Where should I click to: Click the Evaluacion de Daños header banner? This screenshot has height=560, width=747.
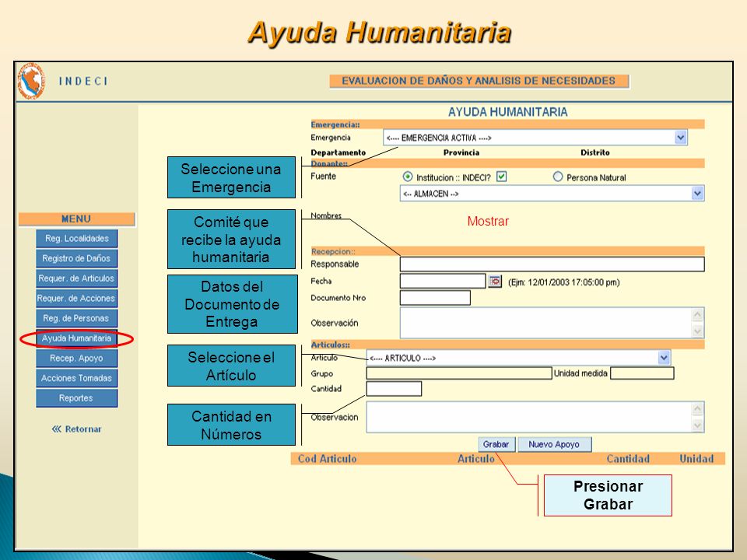(x=479, y=81)
